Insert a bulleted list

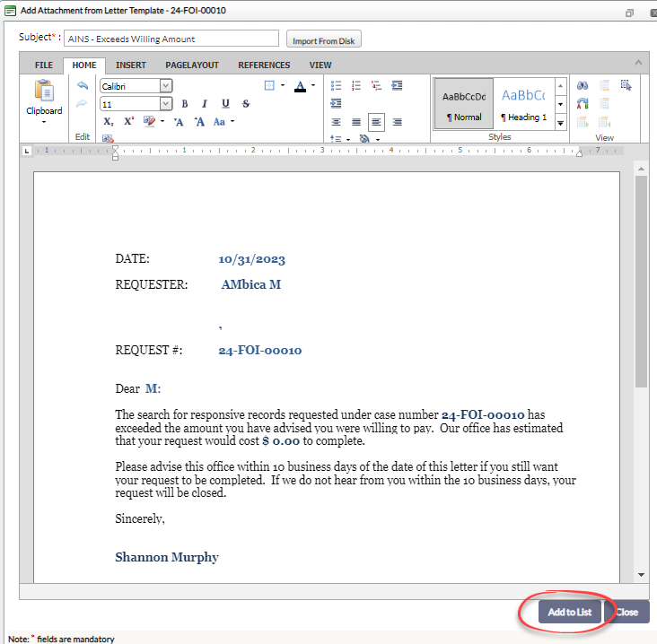click(337, 86)
